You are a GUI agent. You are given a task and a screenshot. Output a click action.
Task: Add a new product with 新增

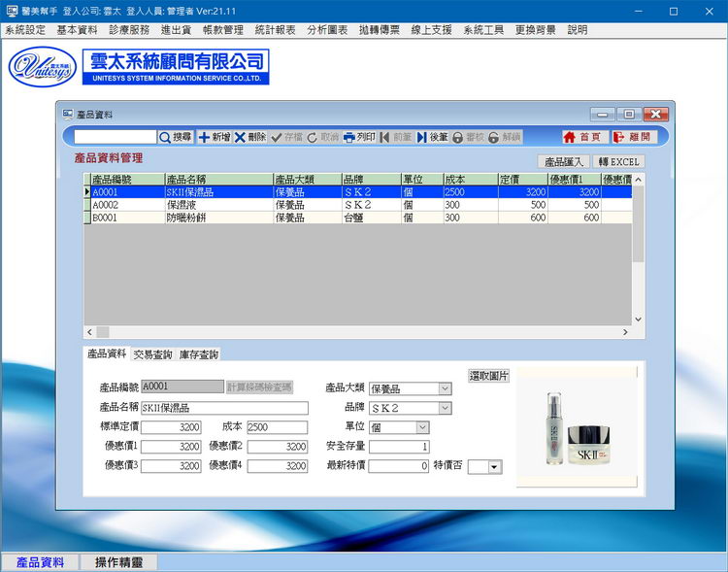coord(215,138)
